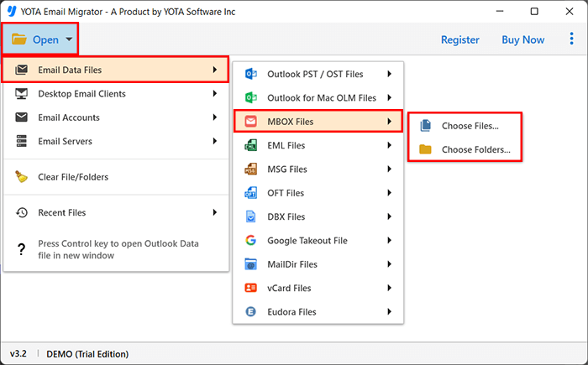Click the green Outlook for Mac OLM icon
Viewport: 588px width, 365px height.
251,98
